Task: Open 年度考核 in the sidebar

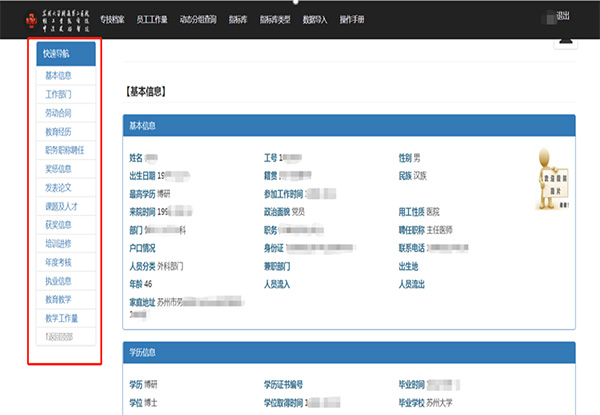Action: pyautogui.click(x=58, y=262)
